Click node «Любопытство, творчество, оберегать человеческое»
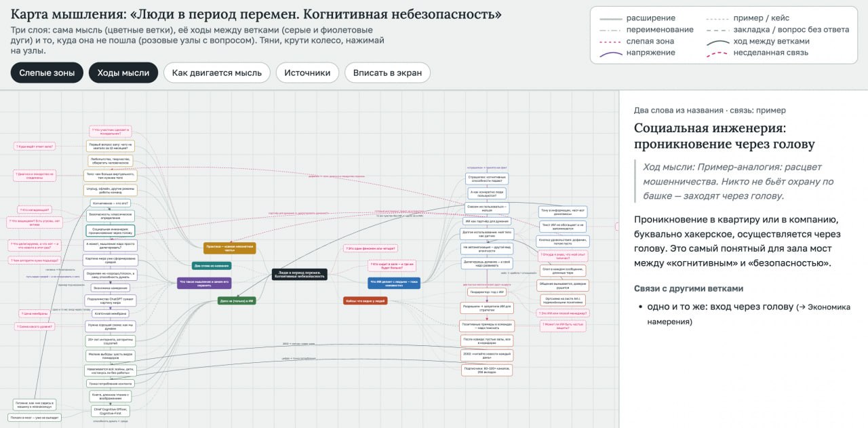 pos(111,161)
